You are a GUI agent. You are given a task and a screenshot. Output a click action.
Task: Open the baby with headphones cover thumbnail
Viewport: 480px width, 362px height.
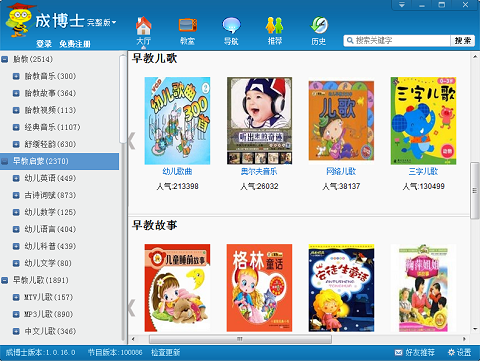pyautogui.click(x=259, y=121)
